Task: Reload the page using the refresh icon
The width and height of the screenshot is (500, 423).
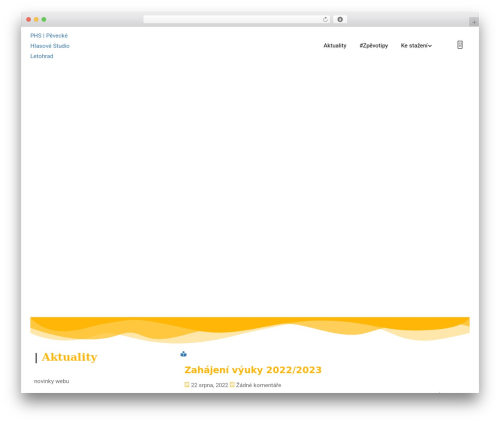Action: [325, 19]
